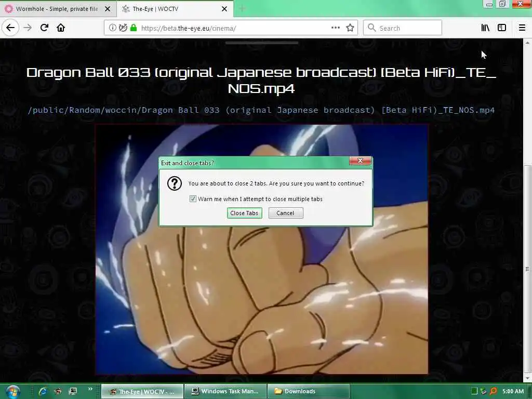Show site information icon in address bar
532x399 pixels.
coord(112,28)
